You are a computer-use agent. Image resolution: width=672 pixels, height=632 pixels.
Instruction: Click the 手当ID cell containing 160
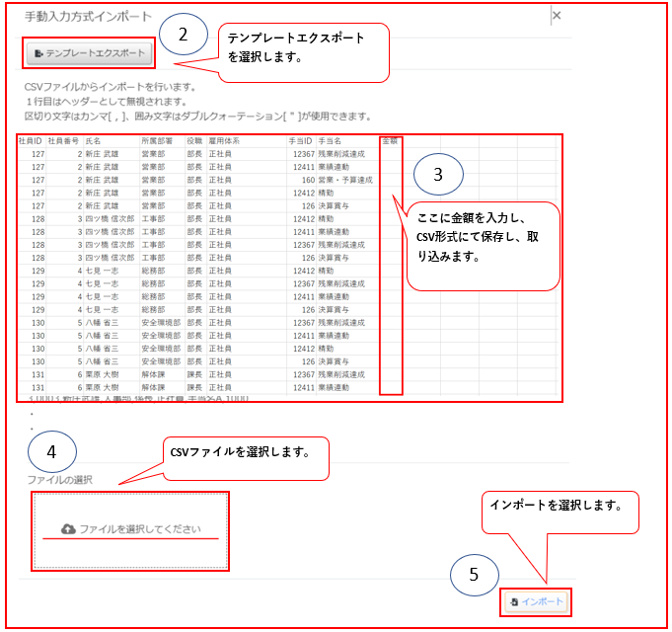pos(308,180)
